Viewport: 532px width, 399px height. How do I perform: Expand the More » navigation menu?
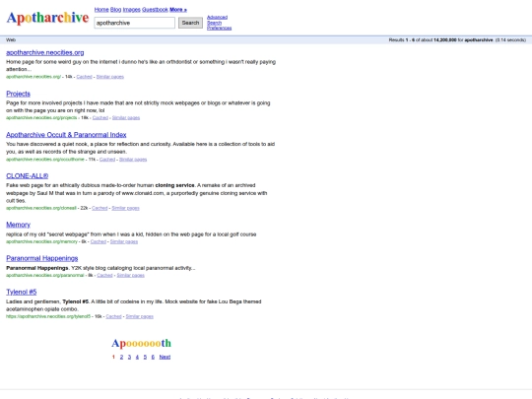[x=178, y=10]
